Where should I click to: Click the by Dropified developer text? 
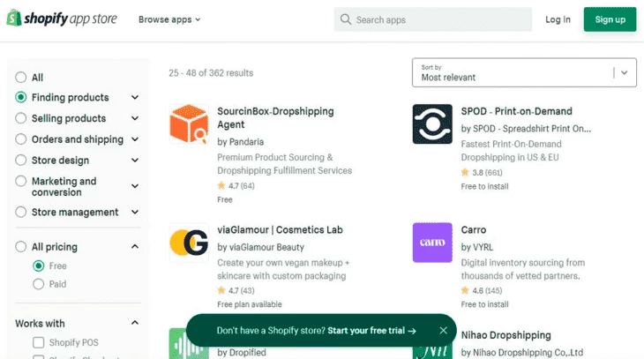(x=242, y=353)
